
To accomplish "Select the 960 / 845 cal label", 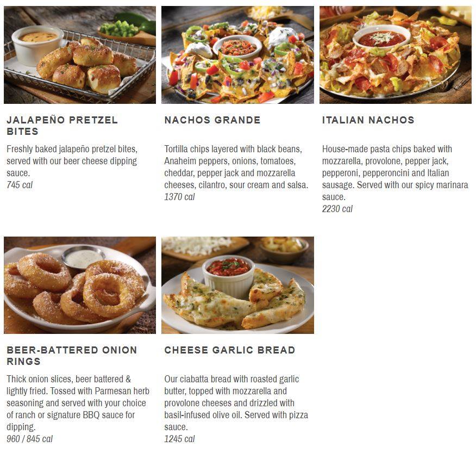I will coord(29,439).
